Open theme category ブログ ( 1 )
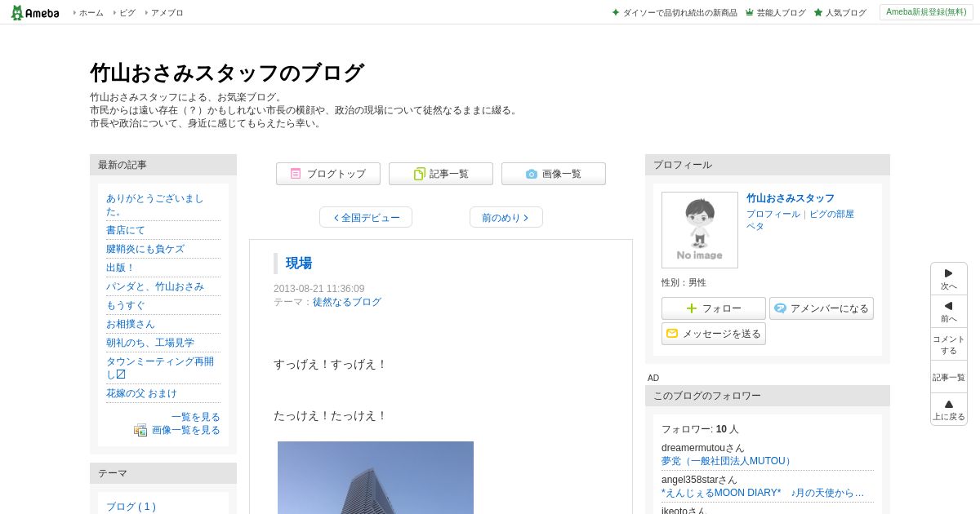This screenshot has width=980, height=514. pos(131,507)
